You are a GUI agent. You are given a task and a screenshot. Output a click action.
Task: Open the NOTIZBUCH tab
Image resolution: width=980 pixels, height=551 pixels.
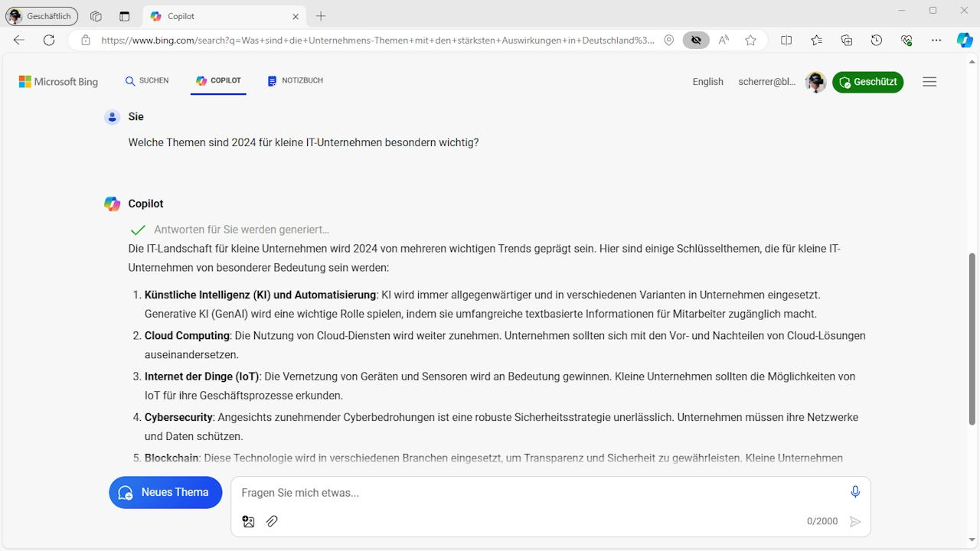click(296, 80)
